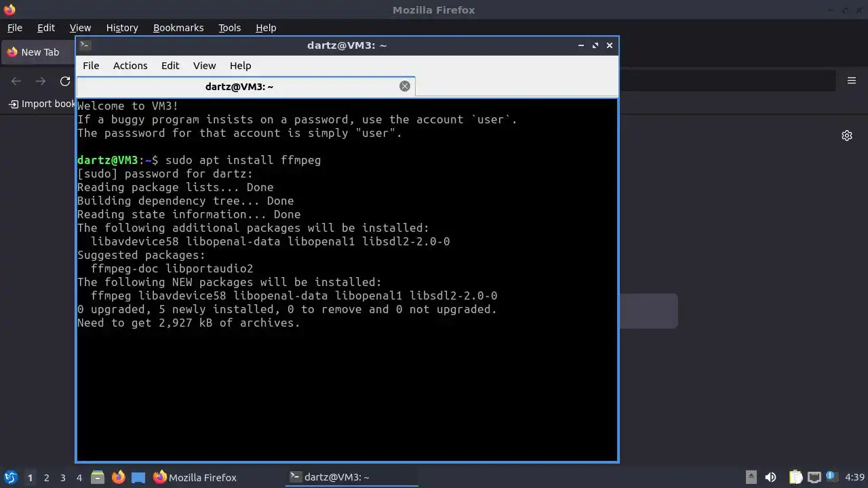This screenshot has height=488, width=868.
Task: Close the dartz@VM3 terminal tab
Action: [405, 86]
